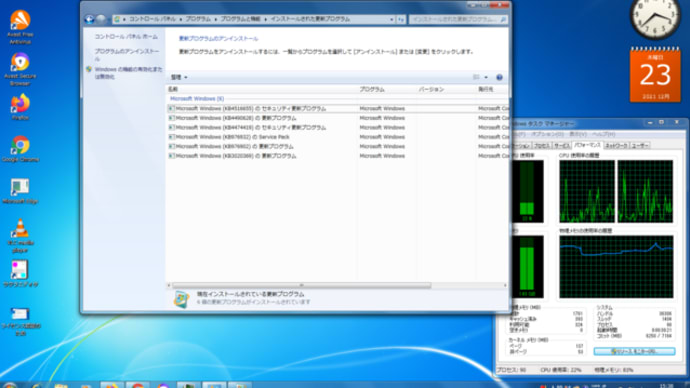
Task: Open プログラムのアンインストール sidebar link
Action: (x=127, y=55)
